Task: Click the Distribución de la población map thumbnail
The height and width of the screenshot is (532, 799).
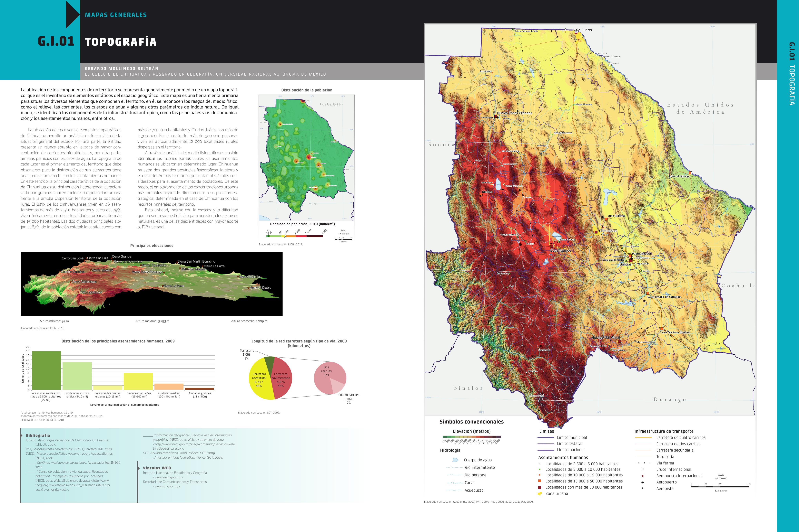Action: (306, 158)
